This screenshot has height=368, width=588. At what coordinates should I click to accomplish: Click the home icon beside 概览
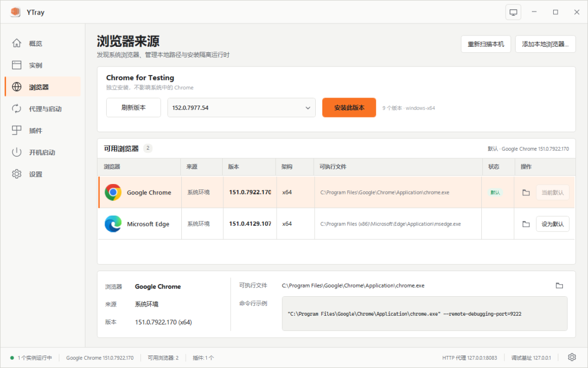16,43
